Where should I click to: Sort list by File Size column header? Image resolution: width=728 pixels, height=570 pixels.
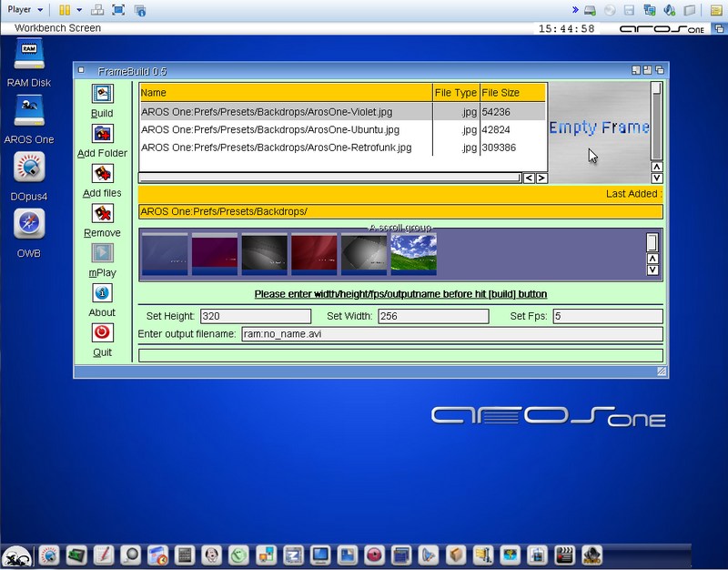tap(511, 93)
